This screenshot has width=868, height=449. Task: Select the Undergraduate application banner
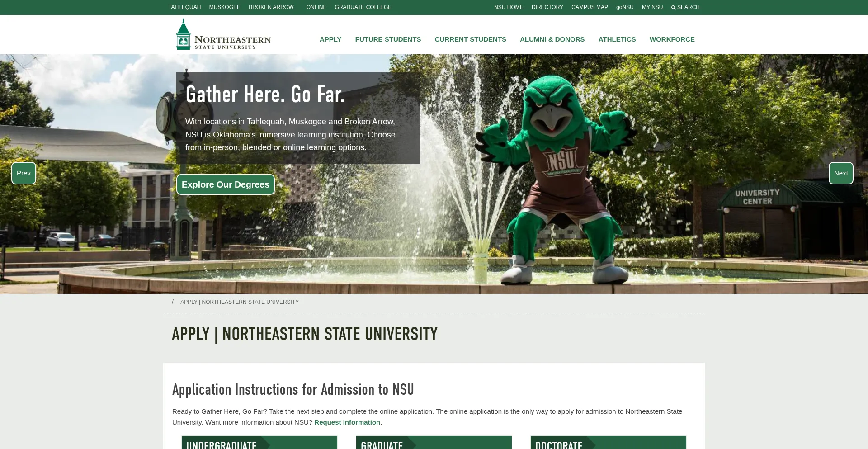pos(259,443)
